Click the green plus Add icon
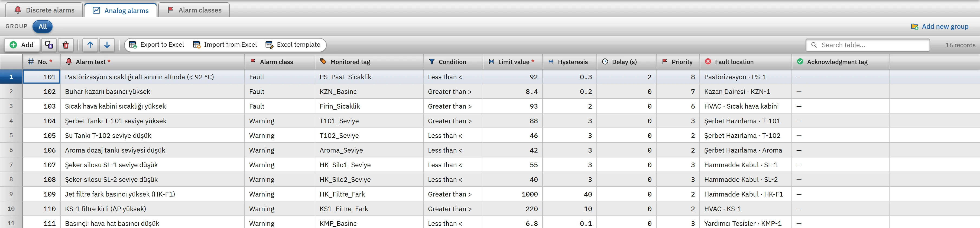 (13, 45)
